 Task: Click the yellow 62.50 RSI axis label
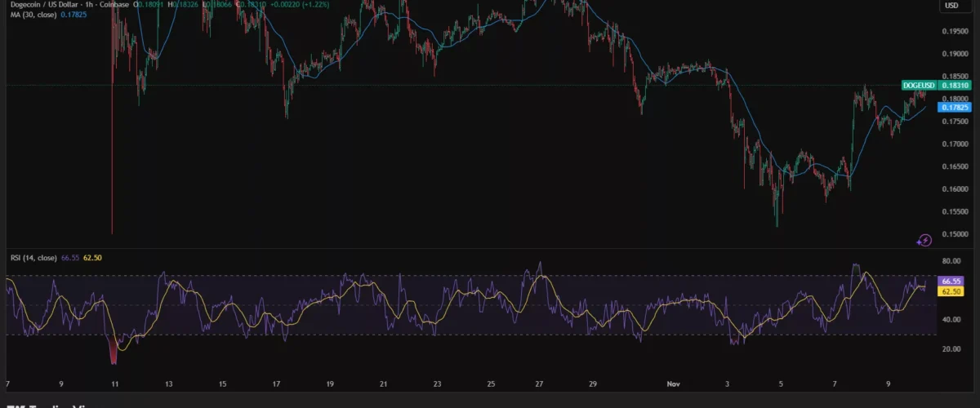click(951, 291)
